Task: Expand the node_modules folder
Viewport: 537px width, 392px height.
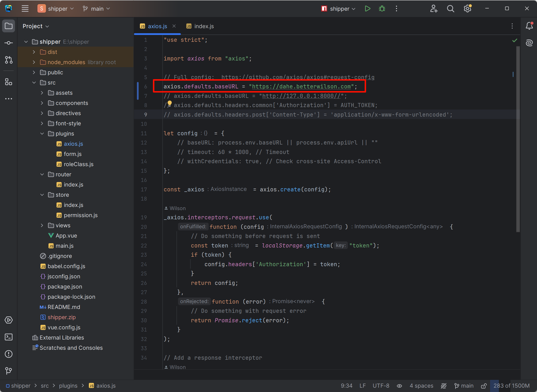Action: pyautogui.click(x=34, y=62)
